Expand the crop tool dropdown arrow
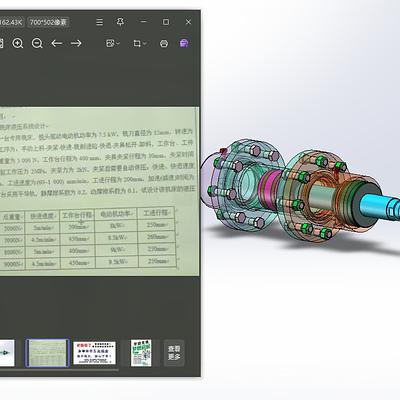The width and height of the screenshot is (400, 400). (x=145, y=43)
